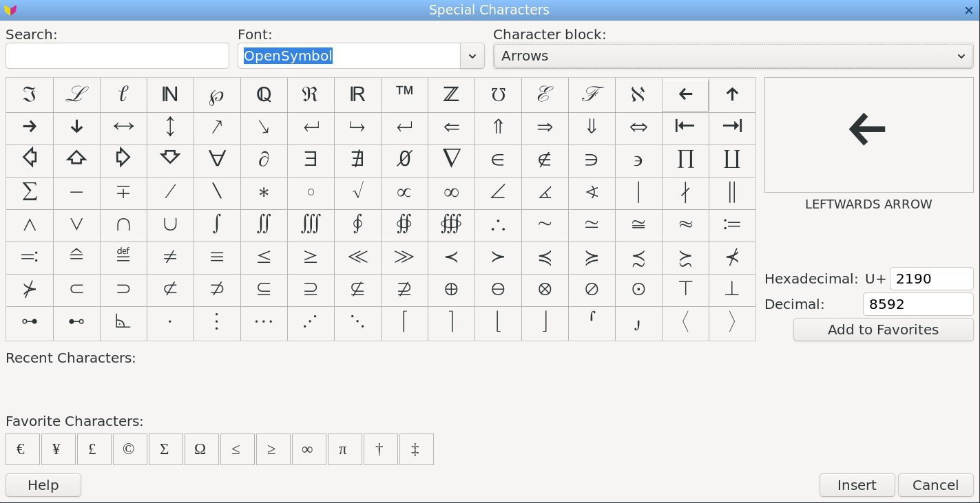
Task: Select the trademark symbol in character grid
Action: pos(404,94)
